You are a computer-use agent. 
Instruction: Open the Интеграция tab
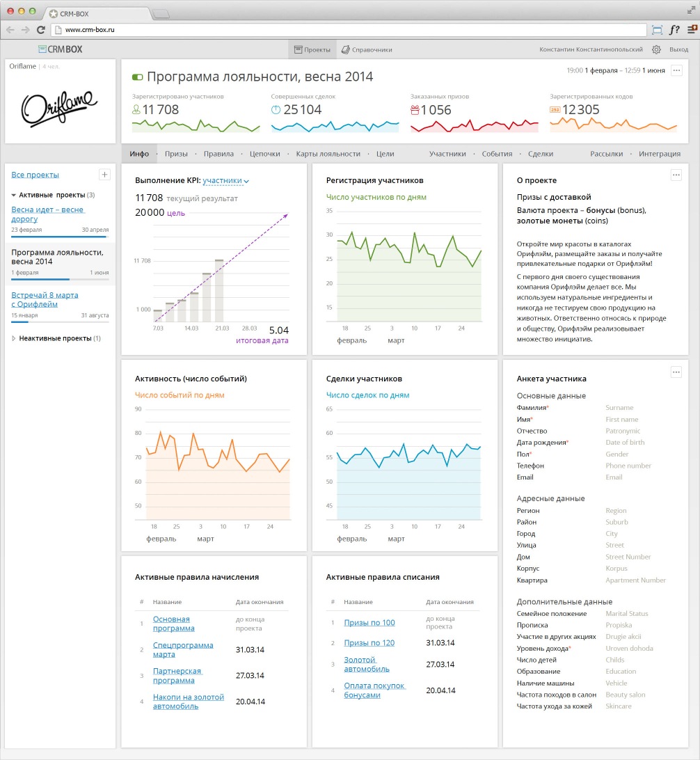tap(660, 154)
